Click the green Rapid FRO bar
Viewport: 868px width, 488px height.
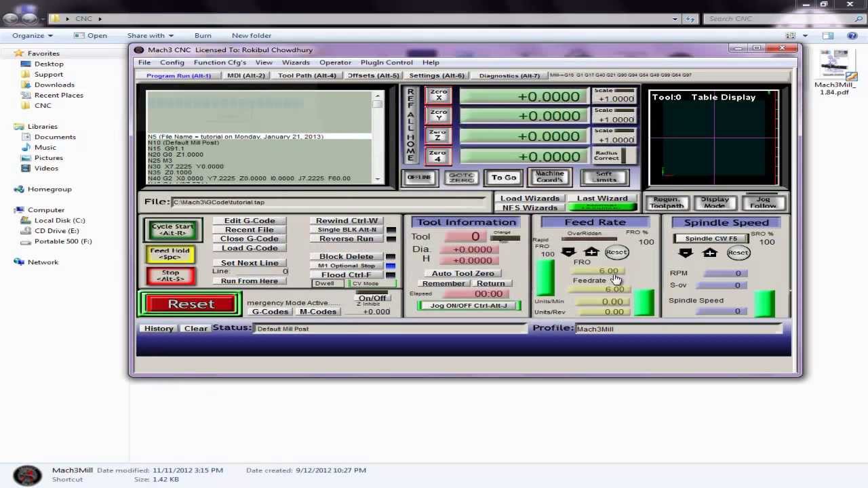(x=545, y=277)
